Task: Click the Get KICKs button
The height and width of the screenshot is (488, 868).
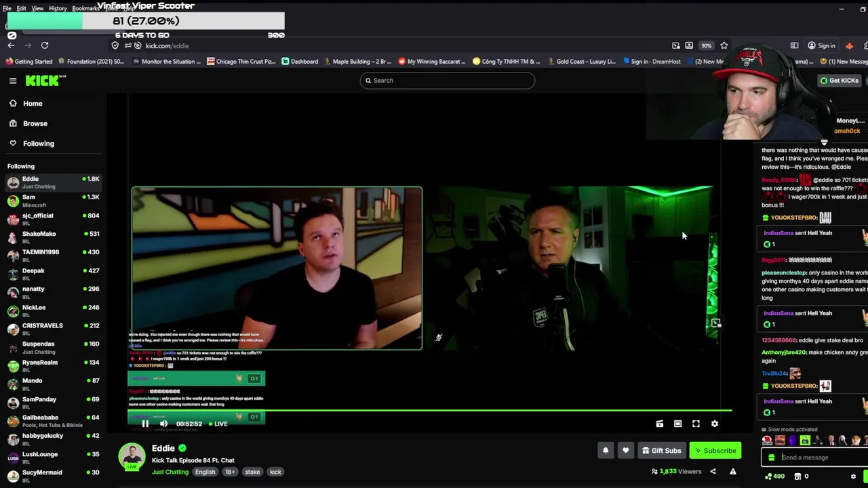Action: point(839,81)
